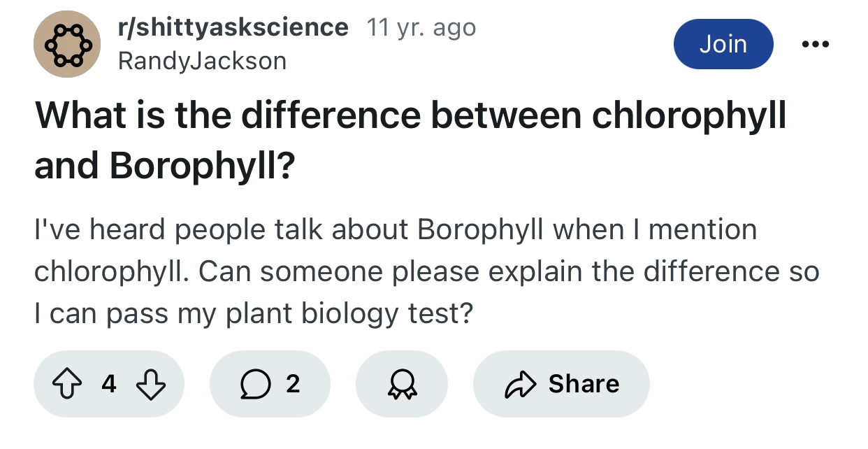Click the vote score number 4
The height and width of the screenshot is (449, 868).
[x=108, y=384]
